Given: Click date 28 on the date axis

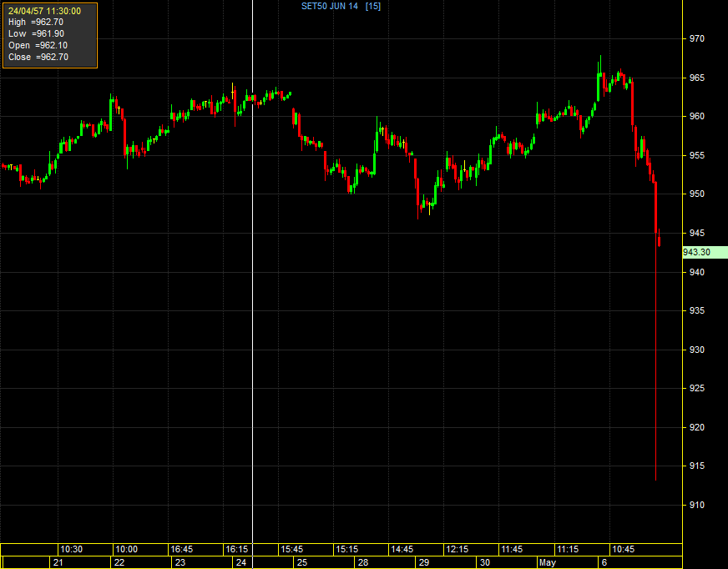Looking at the screenshot, I should [x=363, y=562].
